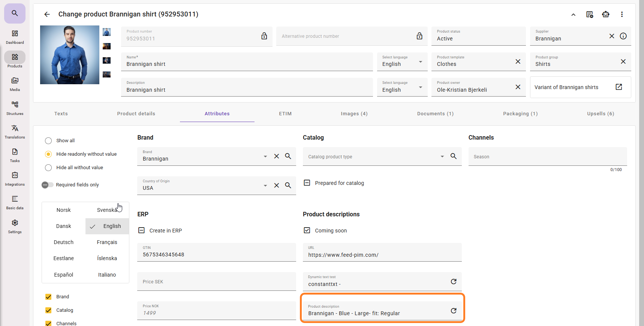
Task: Click the back arrow beside the product title
Action: click(47, 14)
